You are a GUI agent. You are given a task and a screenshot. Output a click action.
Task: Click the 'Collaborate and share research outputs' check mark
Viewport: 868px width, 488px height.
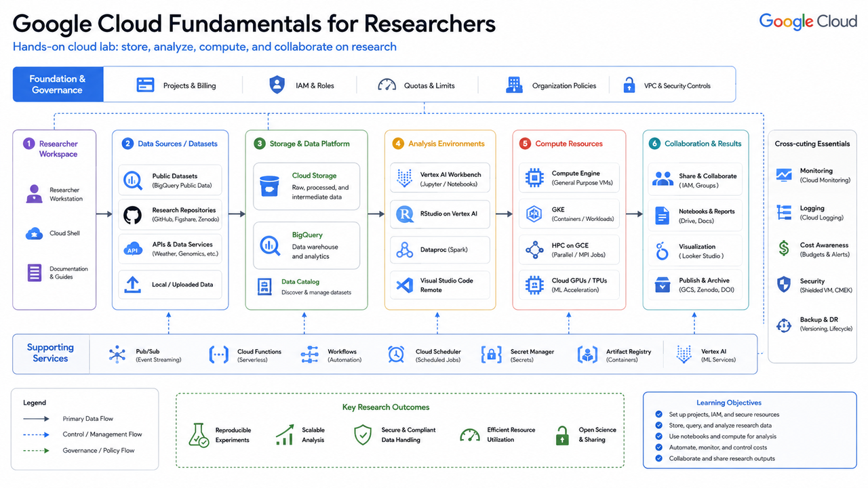pyautogui.click(x=658, y=458)
